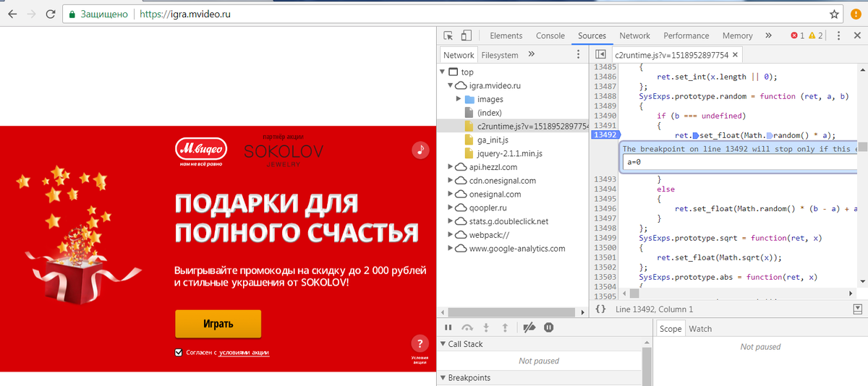Open the Performance panel
The image size is (868, 386).
point(686,35)
